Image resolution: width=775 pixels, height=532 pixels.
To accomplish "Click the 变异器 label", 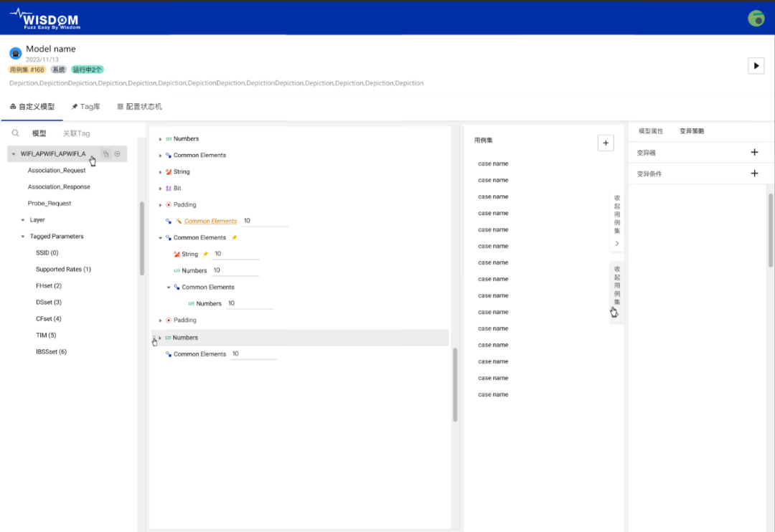I will [646, 153].
